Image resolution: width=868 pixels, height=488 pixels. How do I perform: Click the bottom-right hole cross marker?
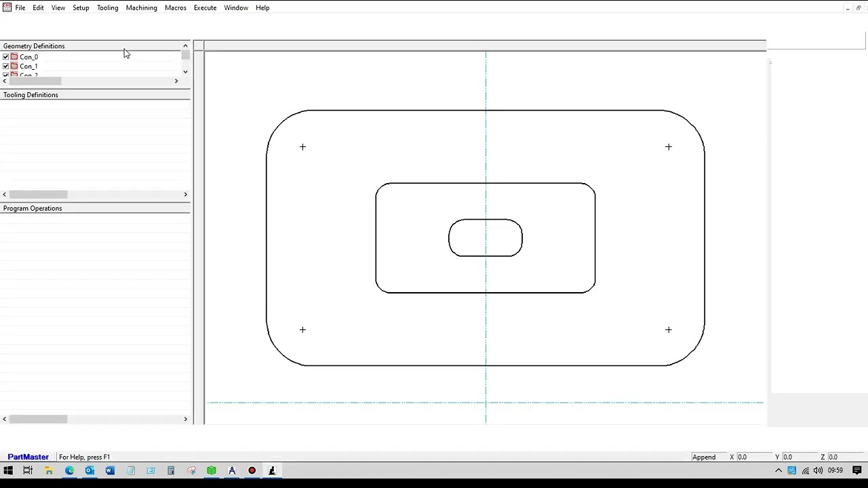point(668,329)
